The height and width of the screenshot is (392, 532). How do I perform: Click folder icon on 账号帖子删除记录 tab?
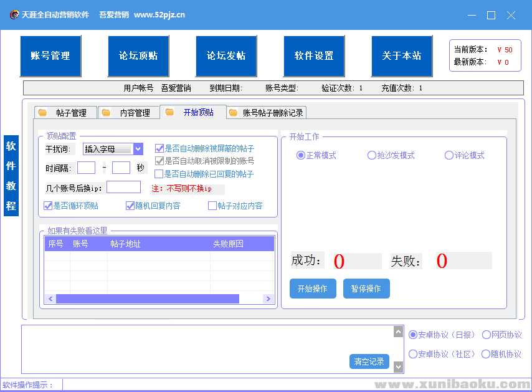tap(233, 113)
